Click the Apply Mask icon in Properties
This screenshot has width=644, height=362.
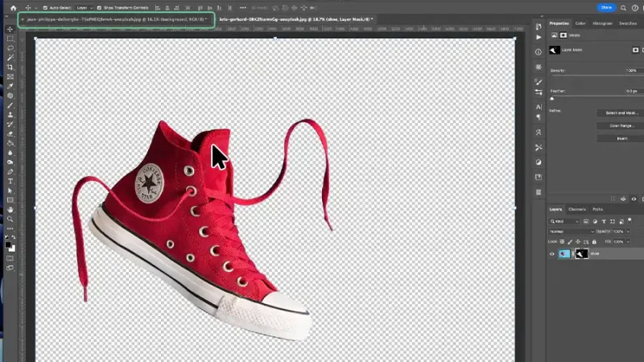coord(623,199)
